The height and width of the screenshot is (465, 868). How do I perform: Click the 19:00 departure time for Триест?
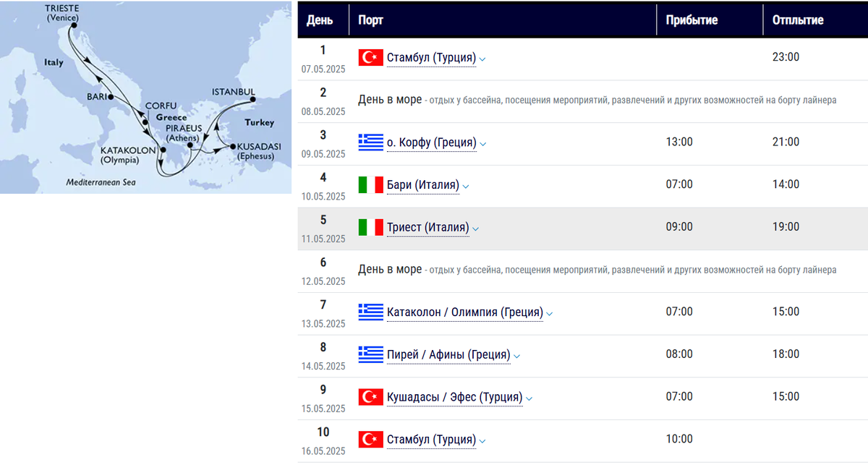[786, 226]
